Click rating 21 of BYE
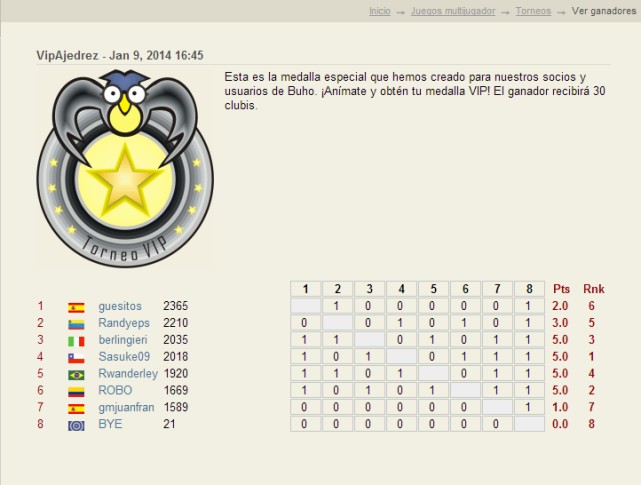Screen dimensions: 641x485 (x=169, y=424)
